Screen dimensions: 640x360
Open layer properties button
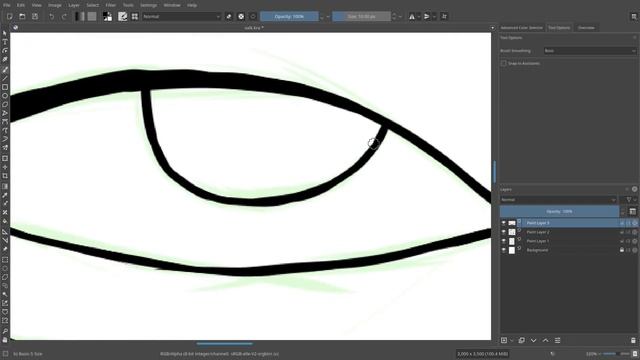point(558,340)
